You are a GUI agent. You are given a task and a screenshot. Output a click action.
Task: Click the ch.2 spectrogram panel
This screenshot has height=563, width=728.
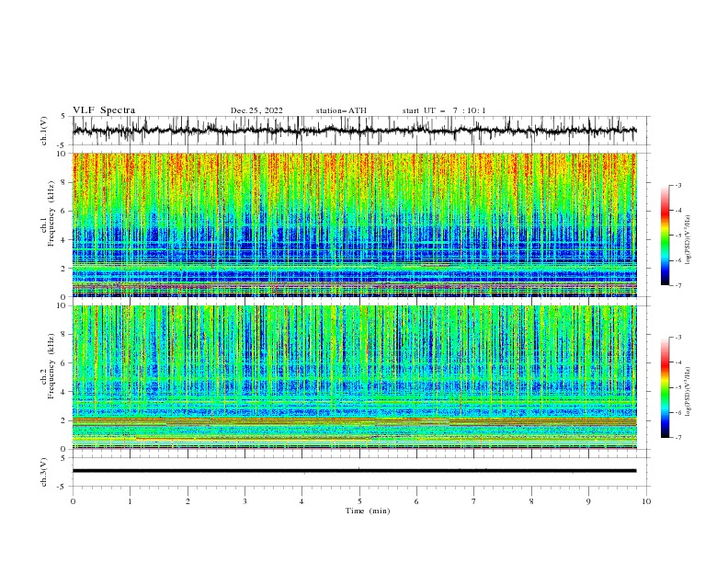355,377
